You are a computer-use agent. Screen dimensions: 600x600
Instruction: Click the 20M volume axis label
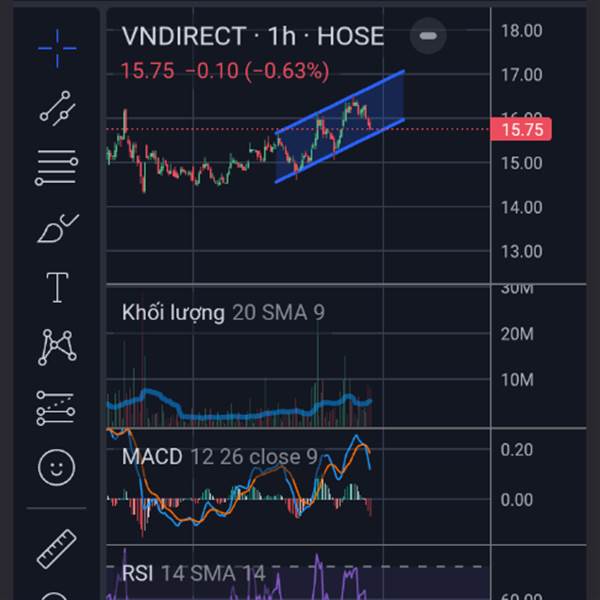(517, 334)
